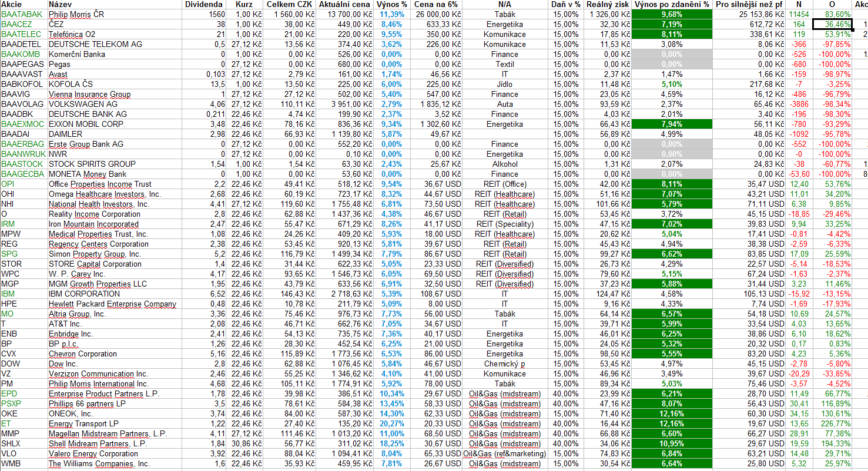868x471 pixels.
Task: Click the 'REIT (Speciality)' sector cell
Action: (x=505, y=224)
